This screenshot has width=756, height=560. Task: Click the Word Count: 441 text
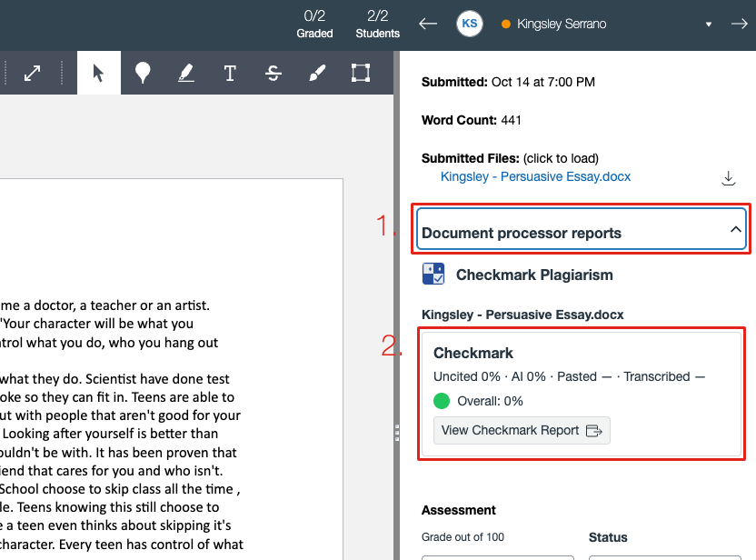[471, 120]
